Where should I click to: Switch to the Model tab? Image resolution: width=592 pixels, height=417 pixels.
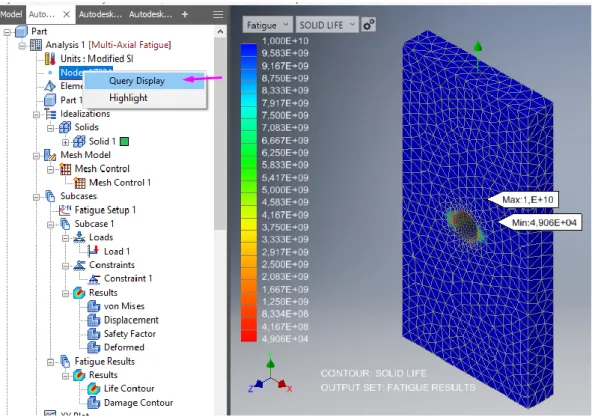12,14
